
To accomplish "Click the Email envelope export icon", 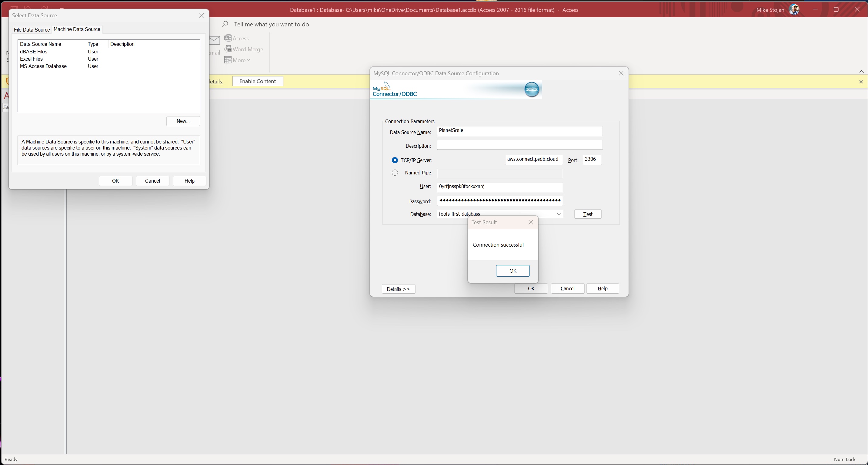I will pyautogui.click(x=215, y=40).
